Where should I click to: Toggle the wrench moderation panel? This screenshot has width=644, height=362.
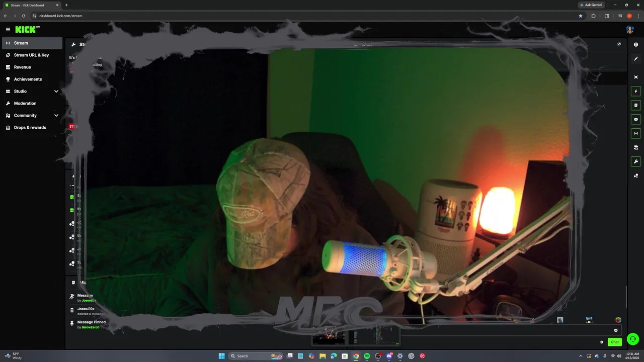[x=636, y=162]
